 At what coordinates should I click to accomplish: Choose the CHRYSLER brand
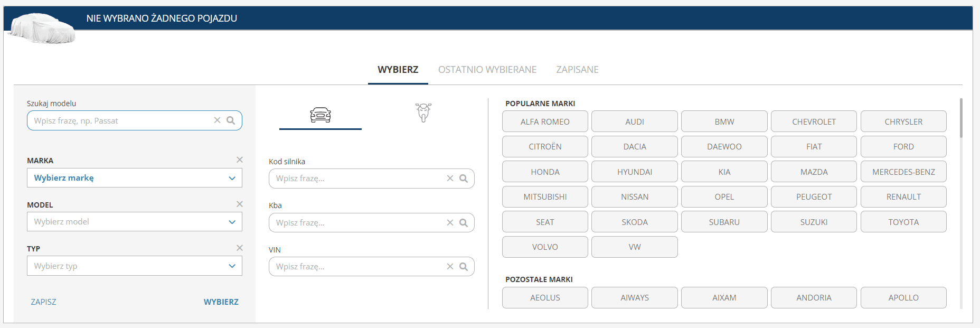click(x=903, y=121)
